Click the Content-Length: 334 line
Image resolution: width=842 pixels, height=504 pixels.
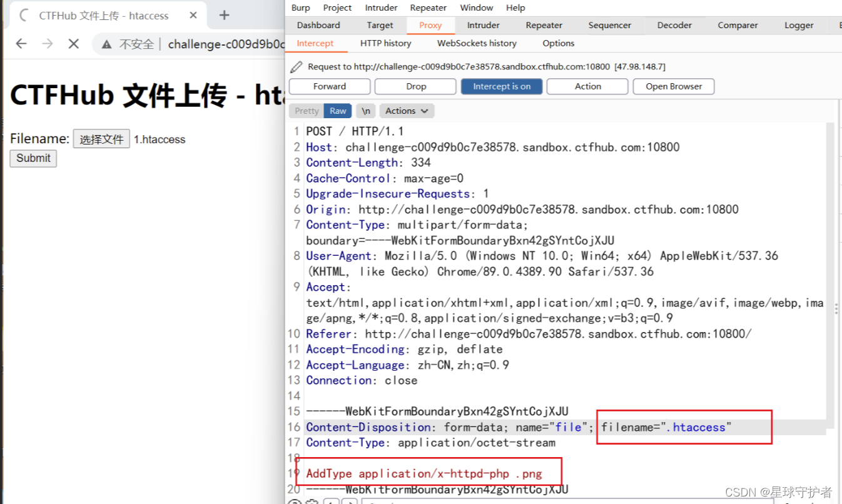click(368, 163)
